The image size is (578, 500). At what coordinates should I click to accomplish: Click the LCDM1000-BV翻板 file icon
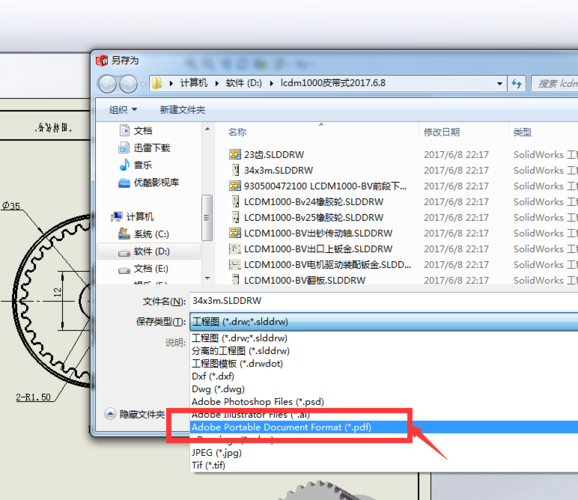(235, 280)
